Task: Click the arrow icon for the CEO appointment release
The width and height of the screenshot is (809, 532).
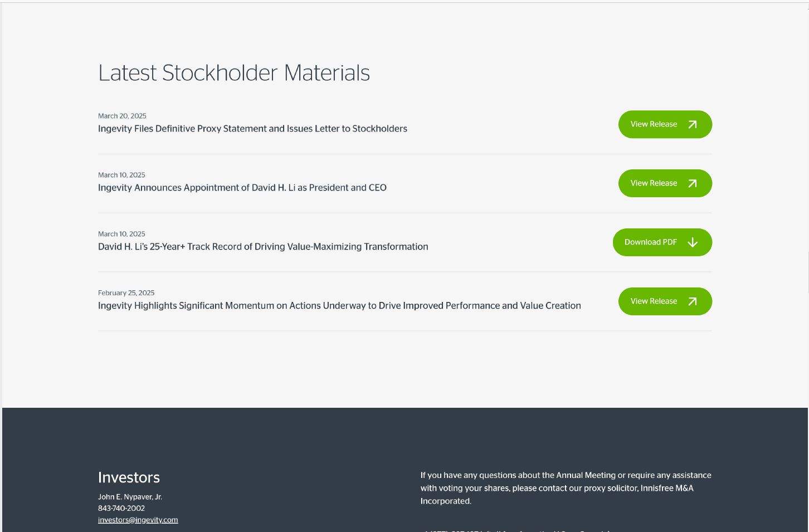Action: coord(693,183)
